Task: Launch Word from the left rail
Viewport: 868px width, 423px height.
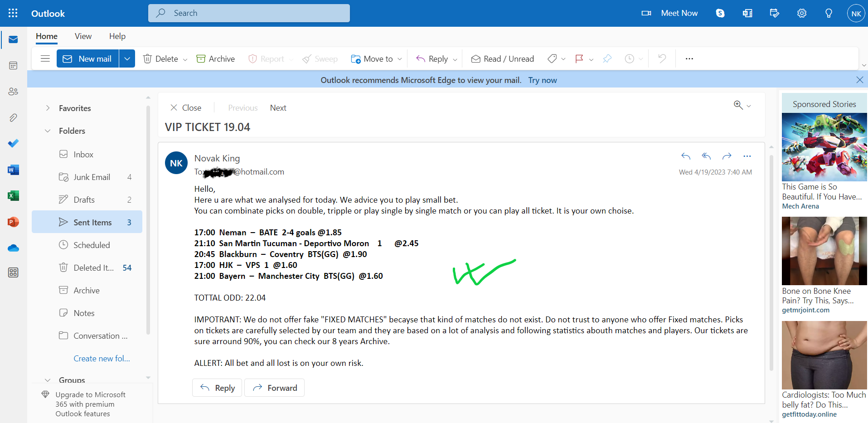Action: tap(13, 170)
